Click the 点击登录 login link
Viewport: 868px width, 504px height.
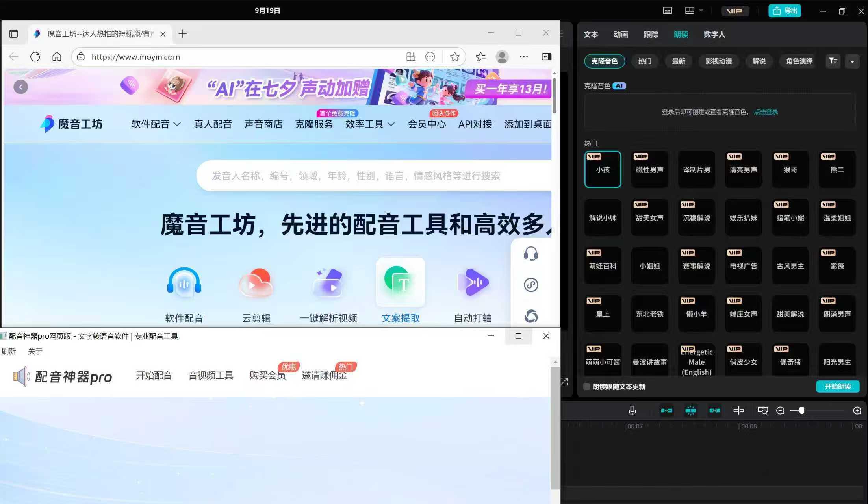point(766,112)
